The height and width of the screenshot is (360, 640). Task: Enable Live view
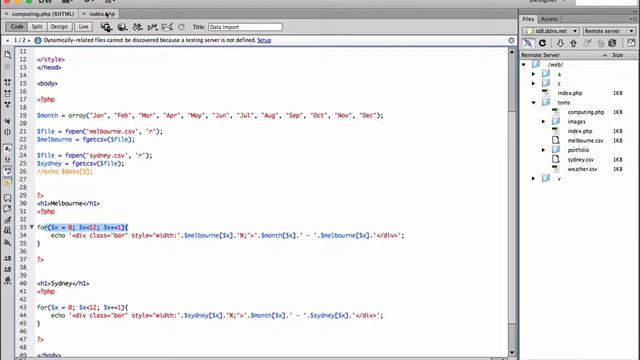pos(83,27)
